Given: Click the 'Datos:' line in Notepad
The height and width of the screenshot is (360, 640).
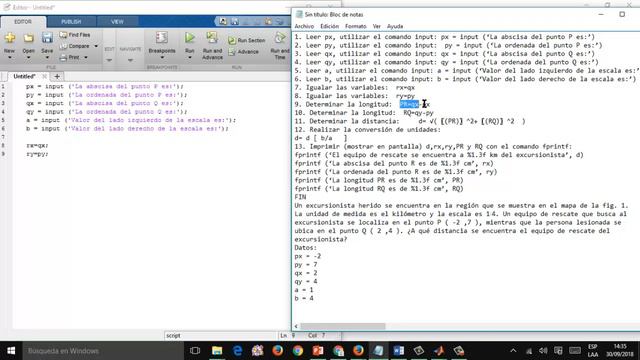Looking at the screenshot, I should point(305,248).
